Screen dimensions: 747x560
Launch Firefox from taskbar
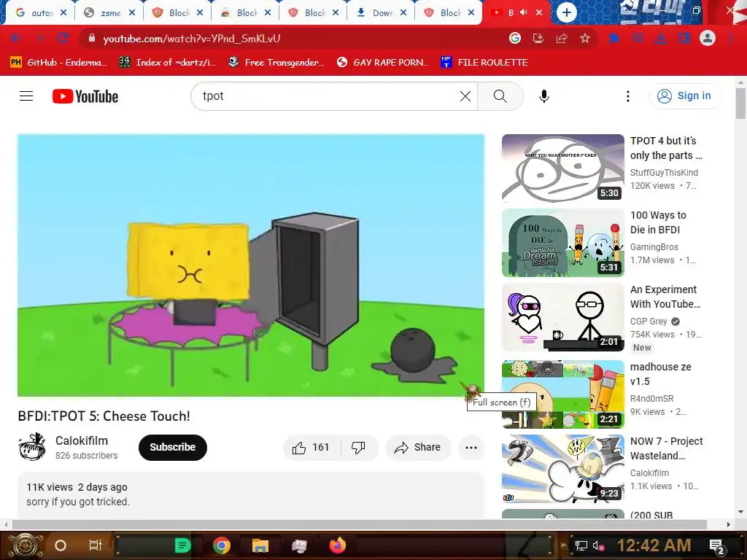[x=338, y=545]
